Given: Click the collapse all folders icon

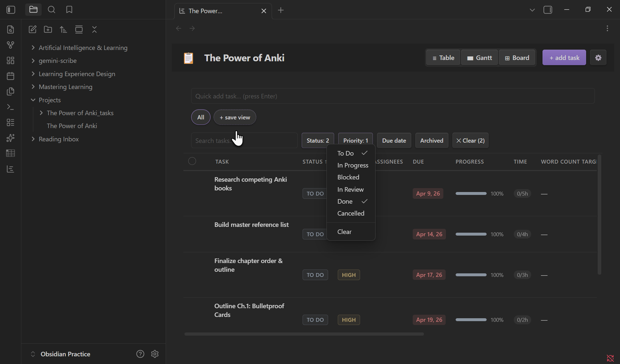Looking at the screenshot, I should pos(94,29).
